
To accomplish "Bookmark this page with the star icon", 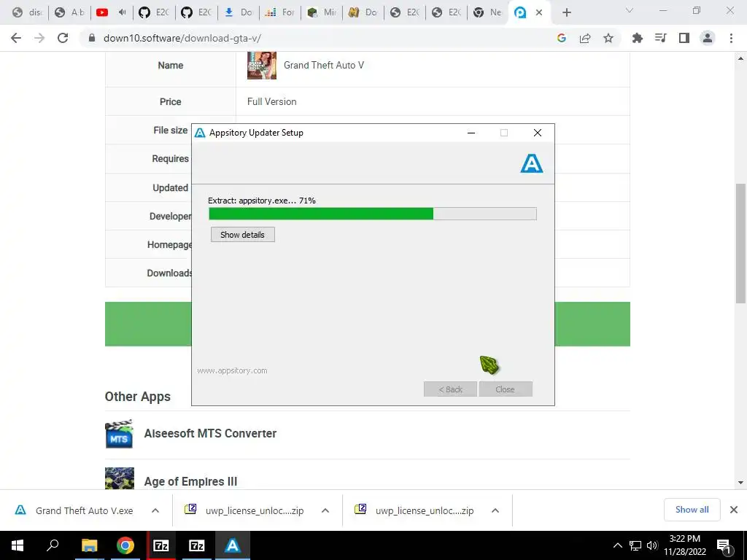I will (608, 38).
